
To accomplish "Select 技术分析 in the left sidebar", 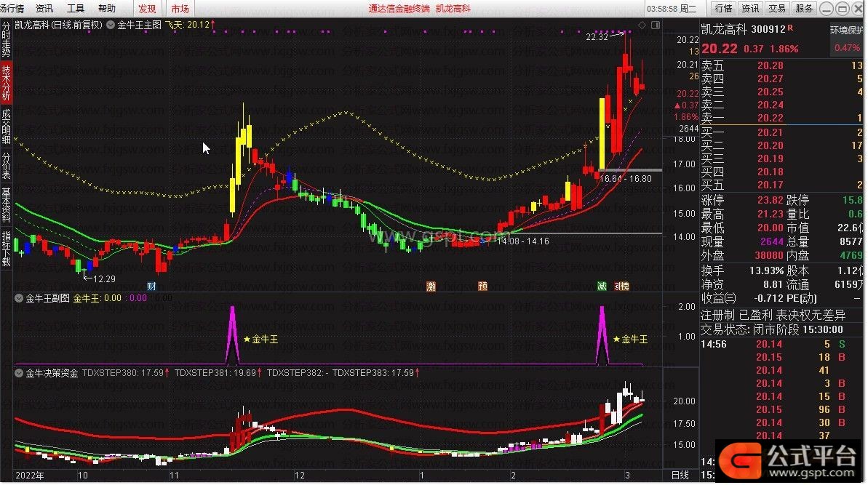I will [6, 82].
